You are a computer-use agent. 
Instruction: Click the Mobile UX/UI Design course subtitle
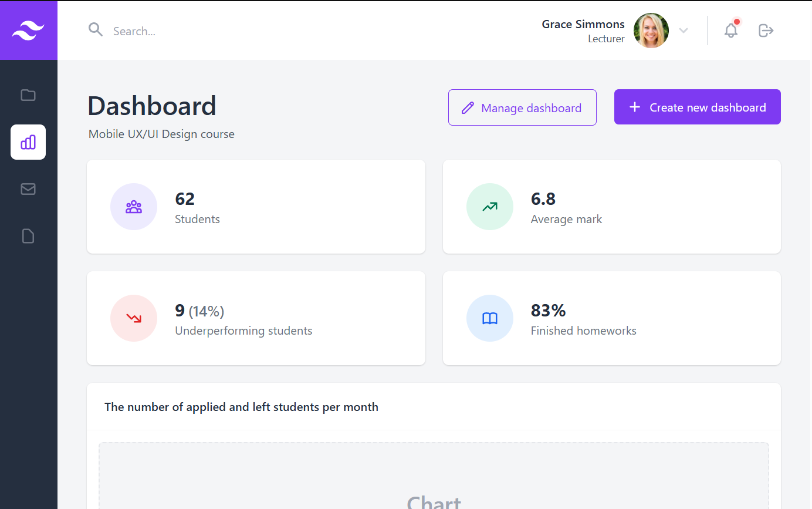click(x=161, y=134)
